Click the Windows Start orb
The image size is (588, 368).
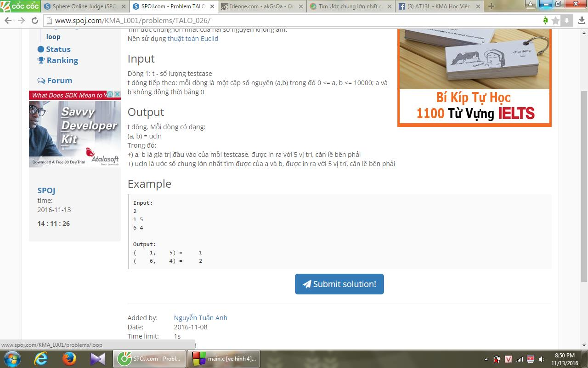(x=12, y=358)
